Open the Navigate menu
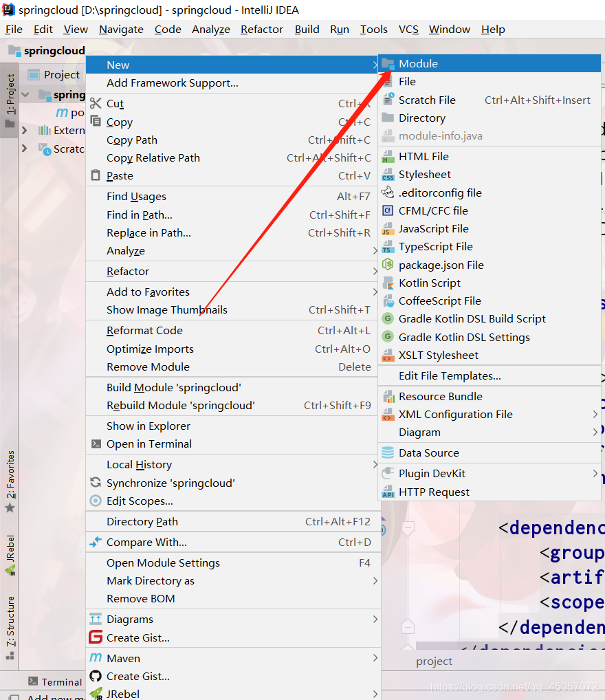 pyautogui.click(x=121, y=30)
